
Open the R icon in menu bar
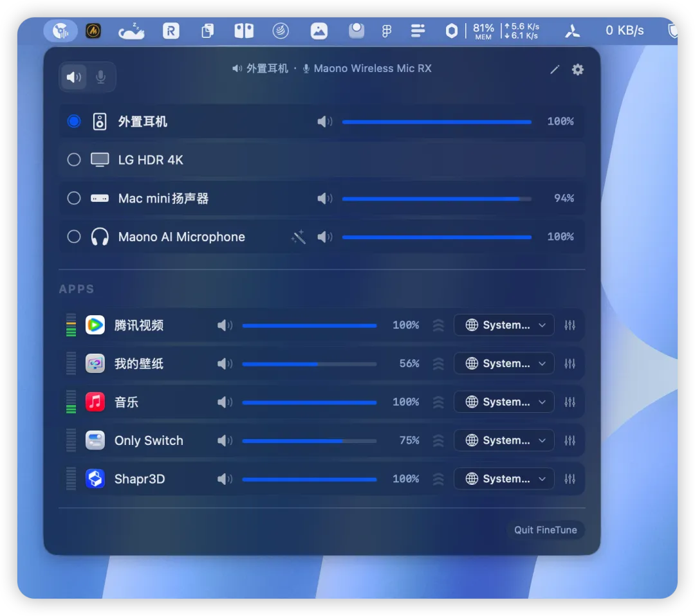pyautogui.click(x=171, y=31)
